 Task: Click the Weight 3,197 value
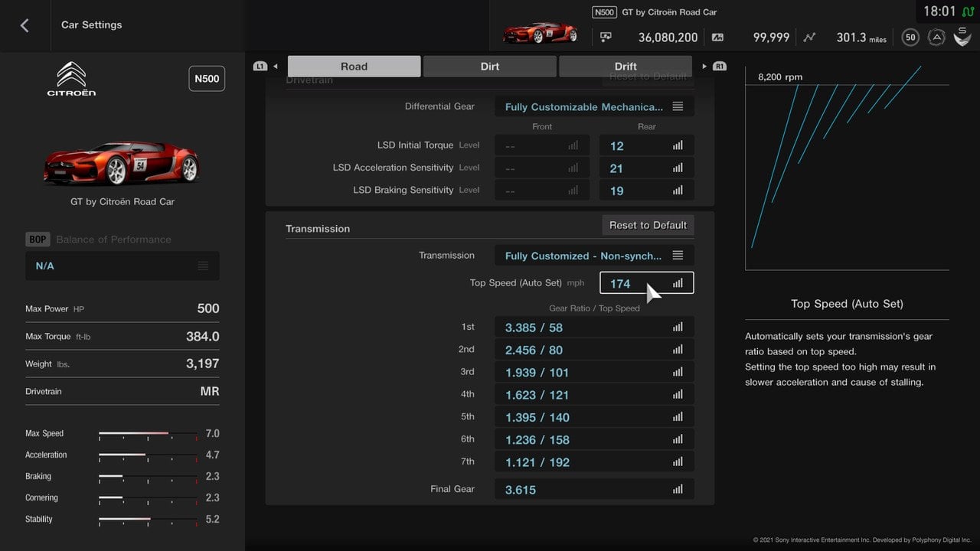(x=203, y=364)
